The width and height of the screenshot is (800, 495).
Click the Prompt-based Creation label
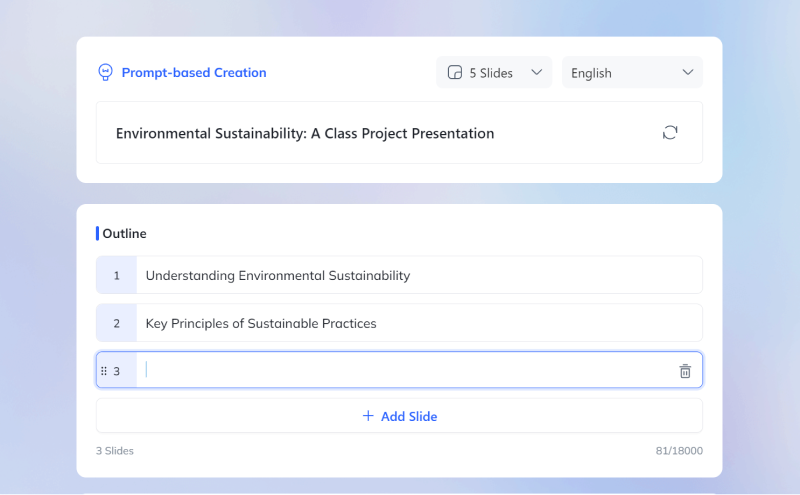point(194,73)
